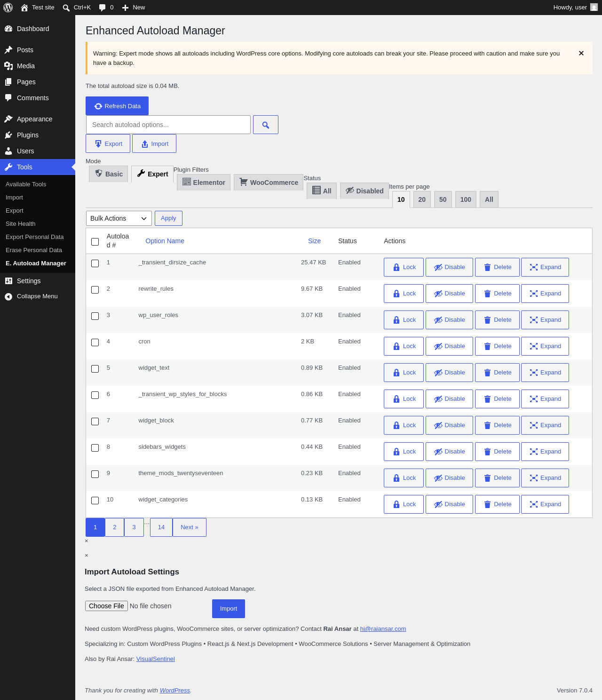Click the Dashboard gauge icon
The width and height of the screenshot is (602, 700).
[8, 29]
